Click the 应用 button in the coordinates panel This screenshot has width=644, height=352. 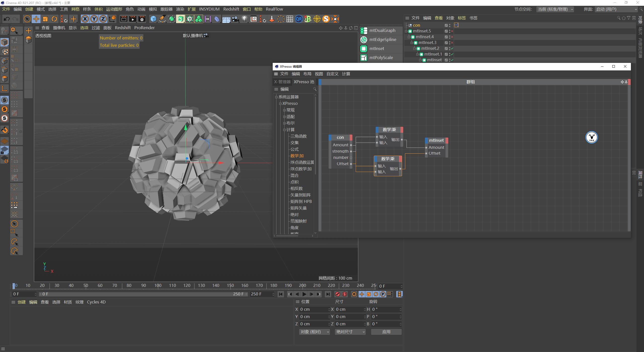pyautogui.click(x=386, y=332)
